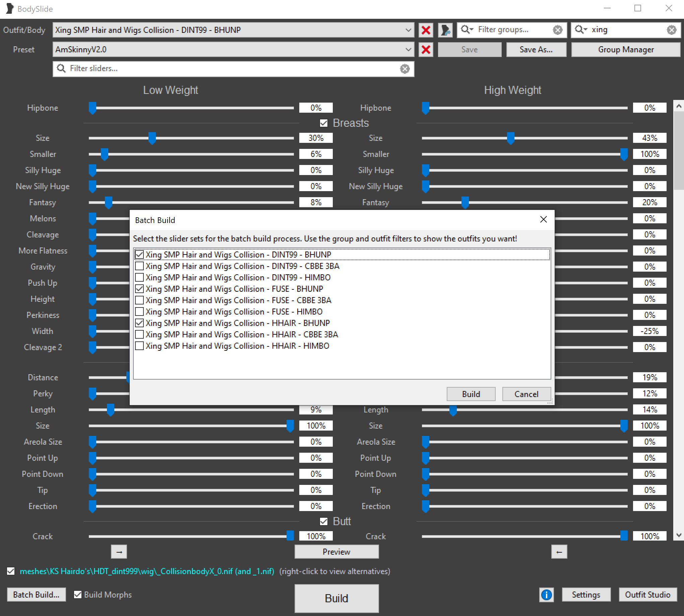Toggle the Breasts category checkbox
This screenshot has height=616, width=684.
tap(323, 123)
